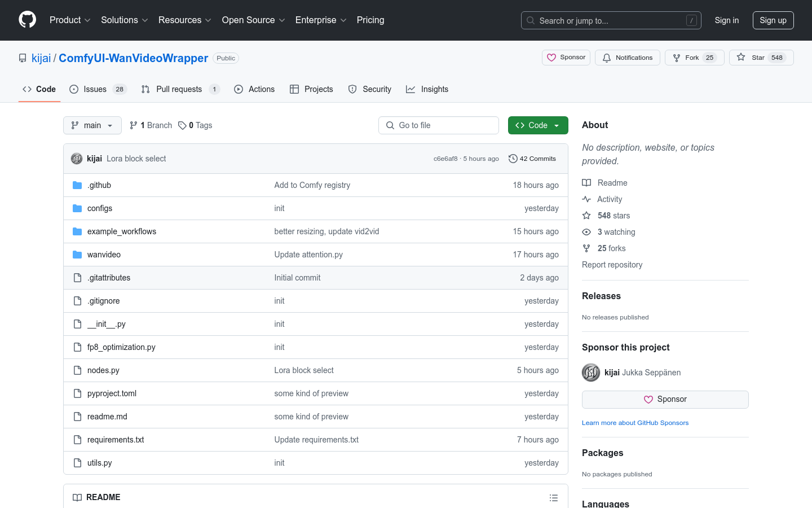The image size is (812, 508).
Task: Open the README outline list icon
Action: pos(554,498)
